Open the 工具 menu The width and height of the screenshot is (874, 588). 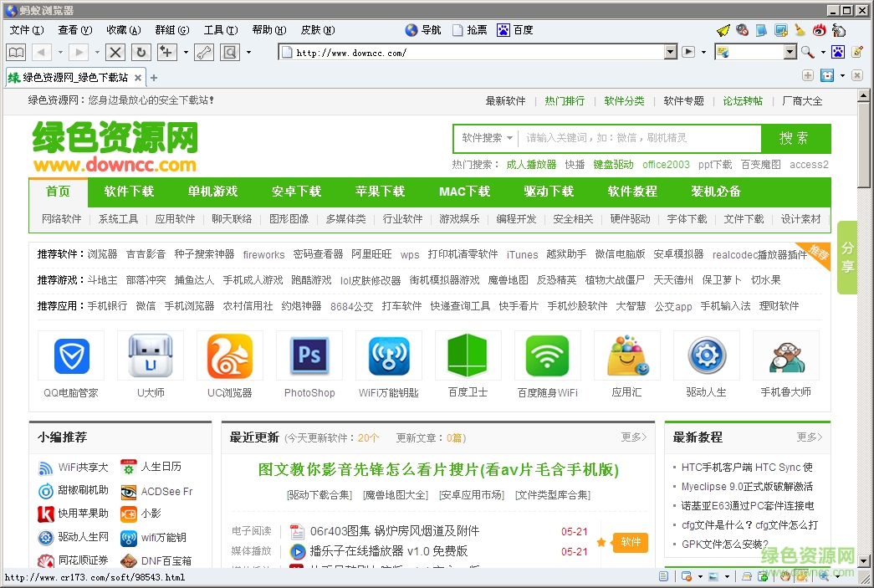tap(218, 29)
